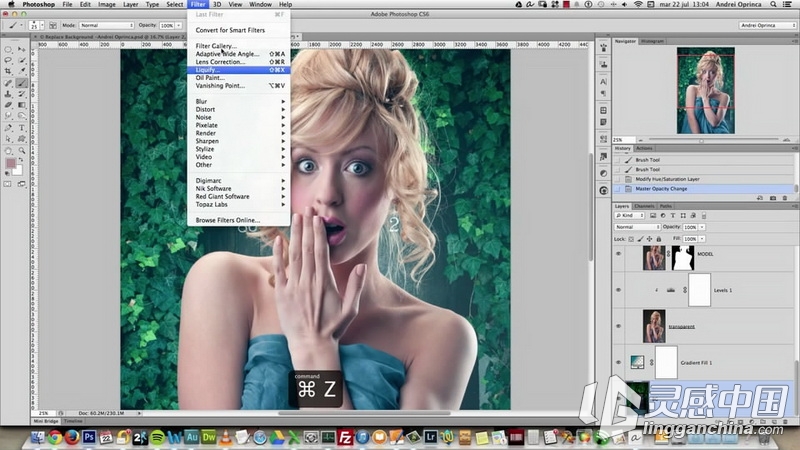The width and height of the screenshot is (800, 450).
Task: Delete current state in History panel
Action: 785,198
